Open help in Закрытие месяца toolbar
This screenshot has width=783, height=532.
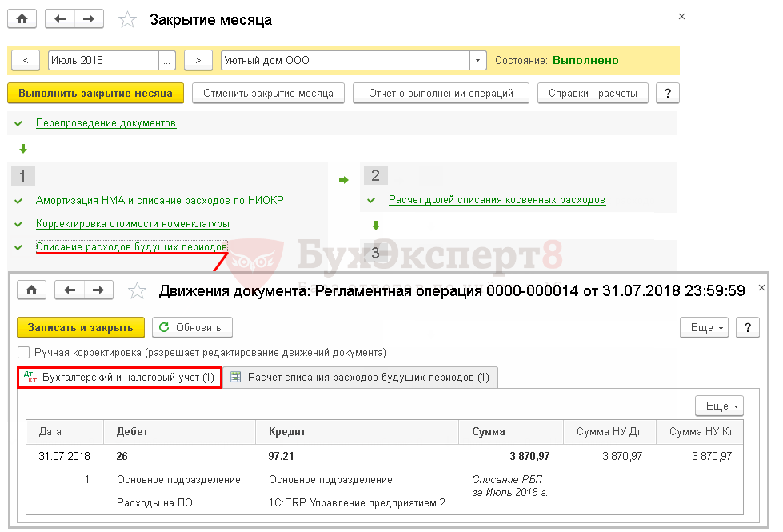668,94
